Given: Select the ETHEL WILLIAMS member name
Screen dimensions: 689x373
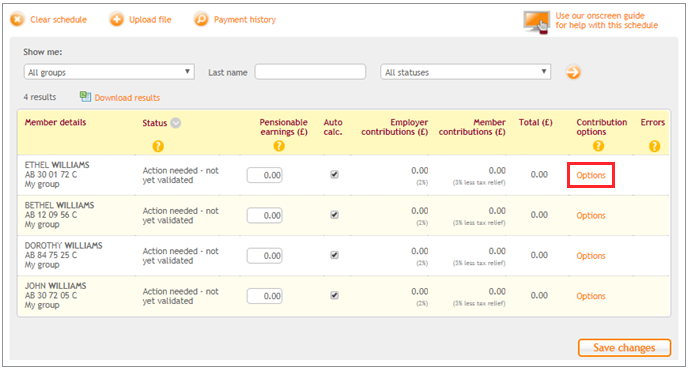Looking at the screenshot, I should (57, 165).
